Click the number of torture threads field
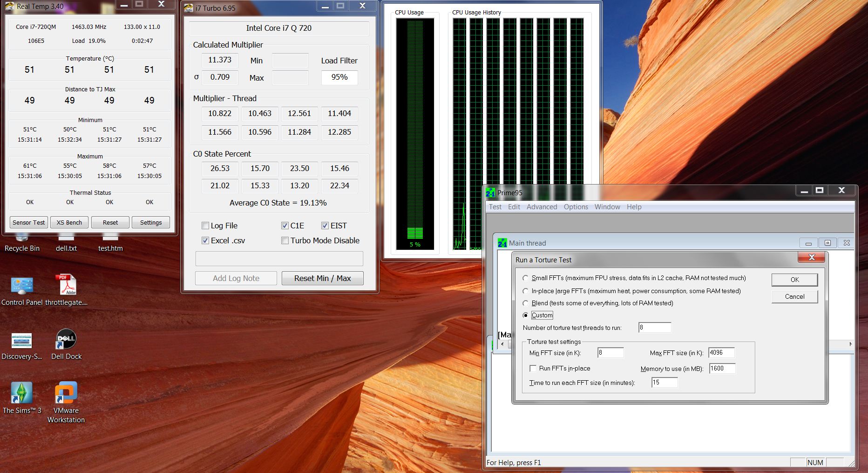The height and width of the screenshot is (473, 868). pyautogui.click(x=655, y=328)
